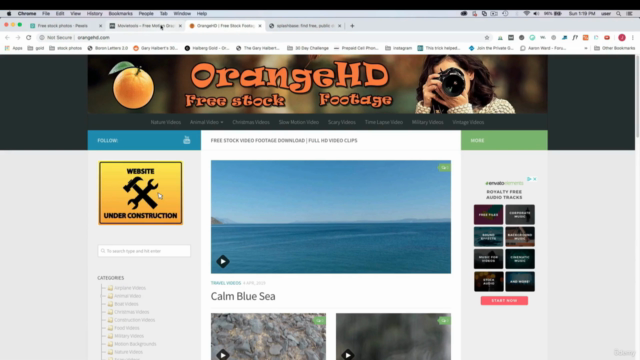Show hidden bookmarks via the overflow chevron
Screen dimensions: 640x360
click(586, 48)
